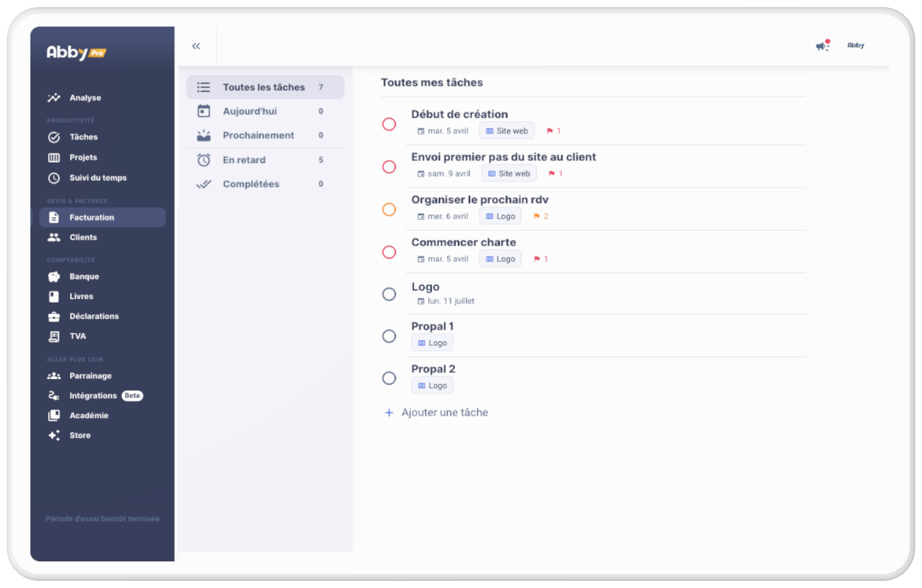
Task: Click 'Période d'essai bientôt terminée' link
Action: (103, 519)
